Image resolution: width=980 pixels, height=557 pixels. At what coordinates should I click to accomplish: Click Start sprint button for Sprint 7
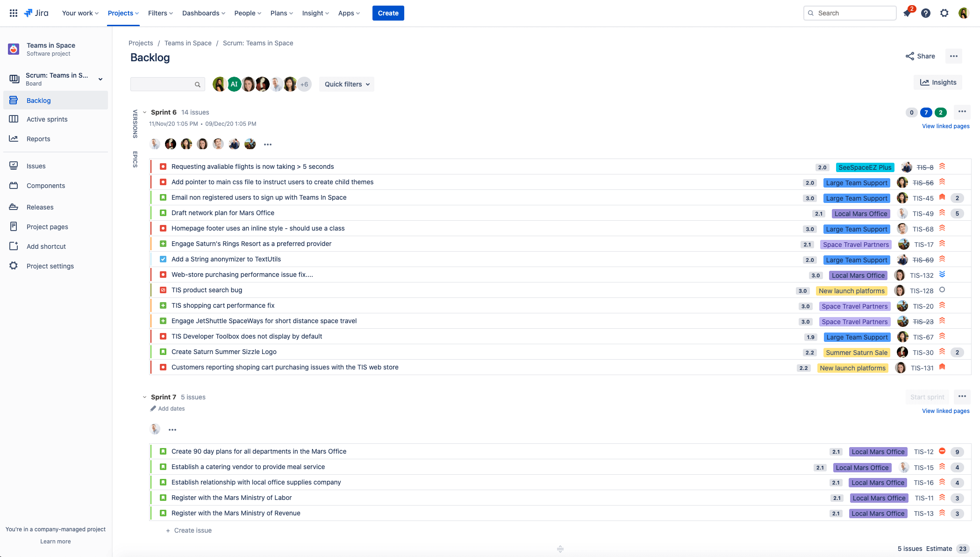(928, 397)
